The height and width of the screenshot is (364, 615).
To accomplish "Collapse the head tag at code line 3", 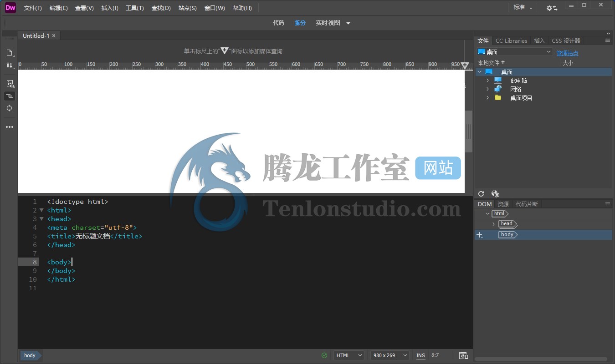I will [41, 219].
